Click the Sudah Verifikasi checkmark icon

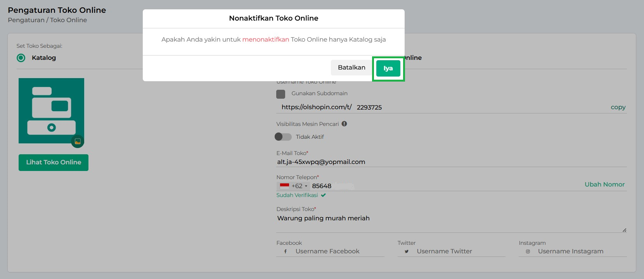323,195
